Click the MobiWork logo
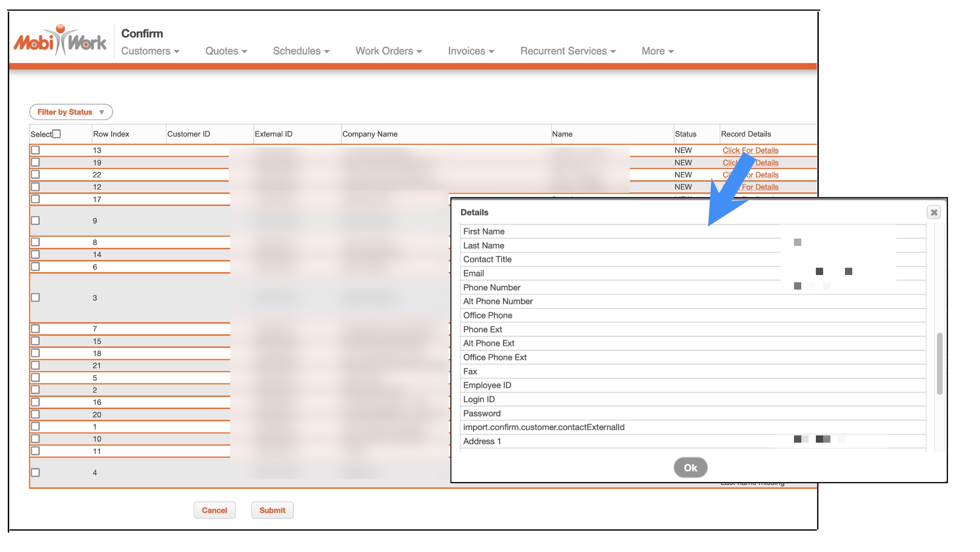Image resolution: width=980 pixels, height=552 pixels. coord(60,41)
